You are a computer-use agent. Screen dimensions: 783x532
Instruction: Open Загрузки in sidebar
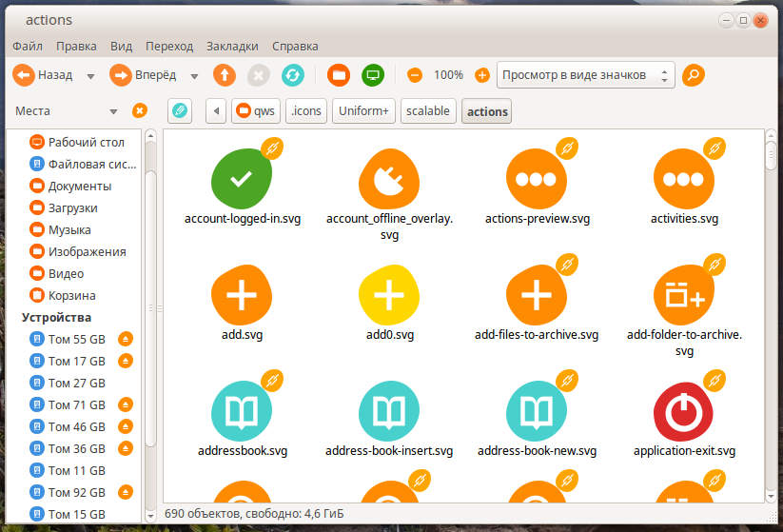coord(64,208)
